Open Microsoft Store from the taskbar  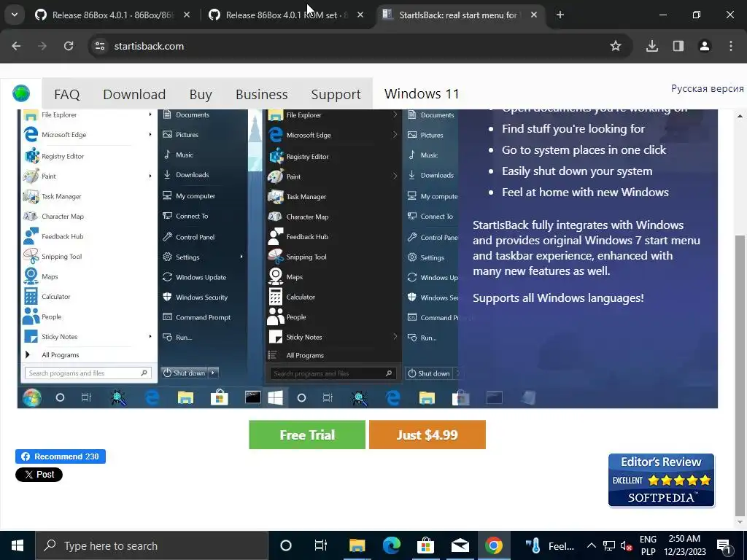tap(425, 545)
